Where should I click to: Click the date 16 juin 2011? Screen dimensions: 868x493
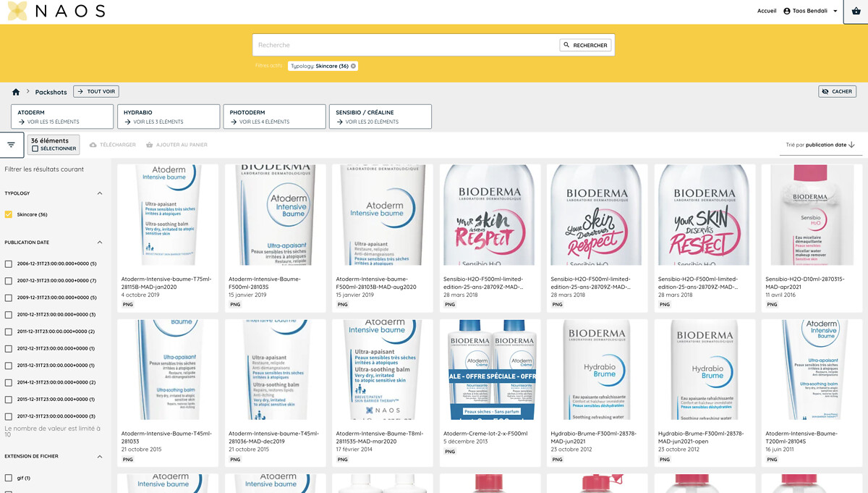781,449
